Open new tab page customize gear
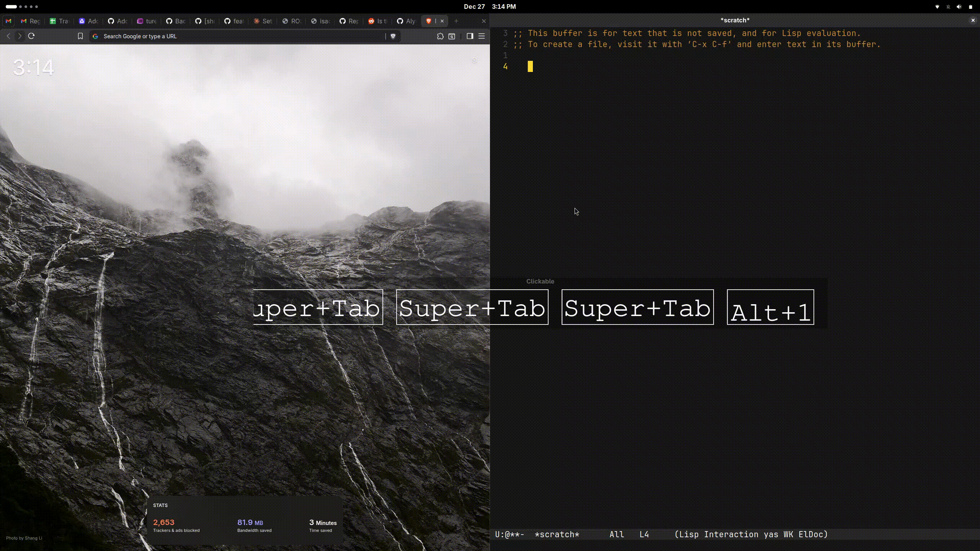 pos(474,60)
